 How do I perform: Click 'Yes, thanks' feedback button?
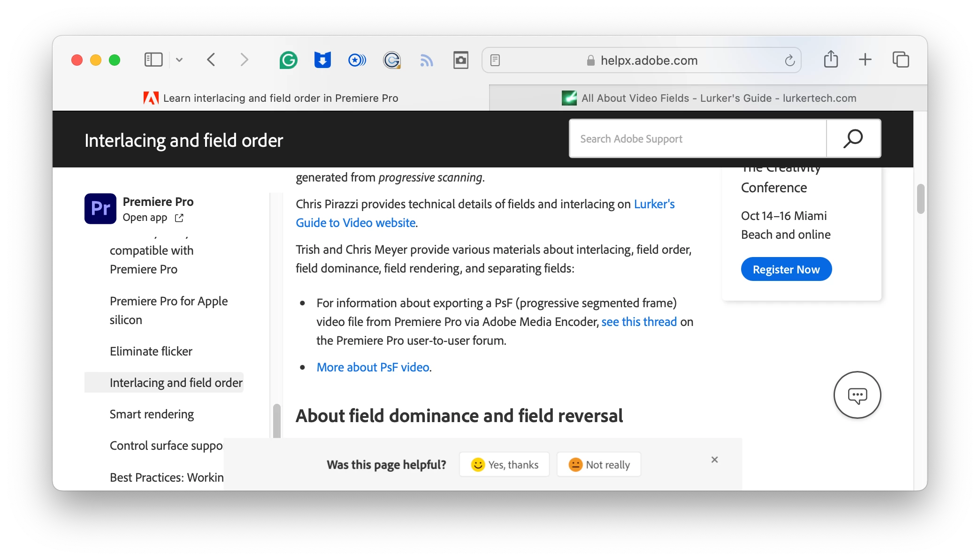point(504,464)
